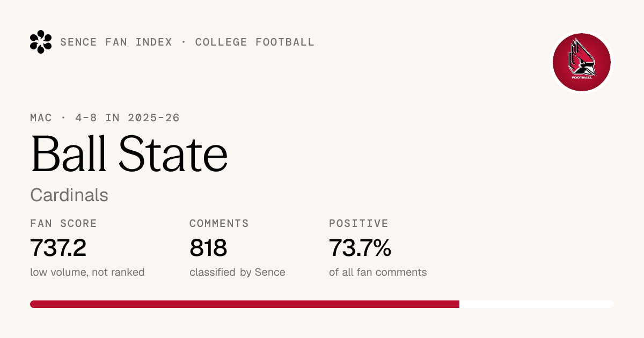Click the end point of the red bar fill
The width and height of the screenshot is (644, 338).
pyautogui.click(x=459, y=304)
